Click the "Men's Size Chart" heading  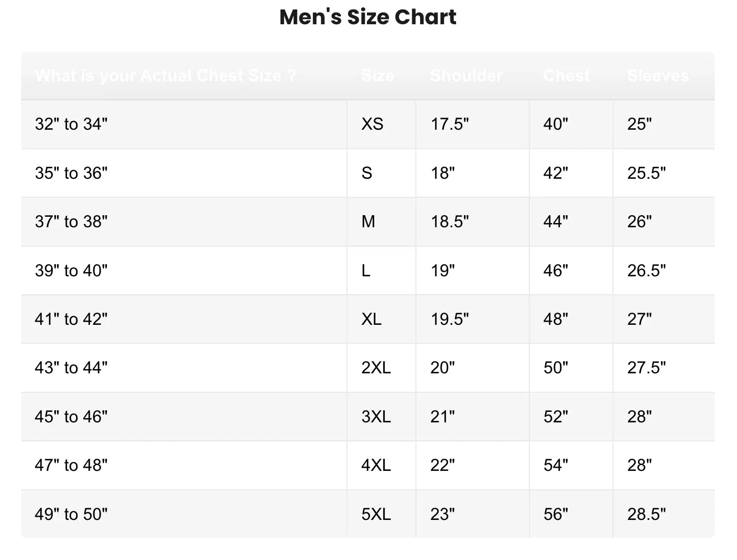click(368, 17)
